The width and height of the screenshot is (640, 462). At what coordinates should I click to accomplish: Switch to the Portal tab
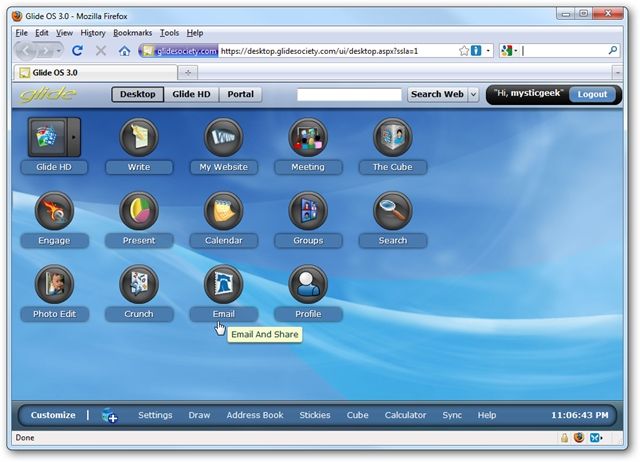240,94
